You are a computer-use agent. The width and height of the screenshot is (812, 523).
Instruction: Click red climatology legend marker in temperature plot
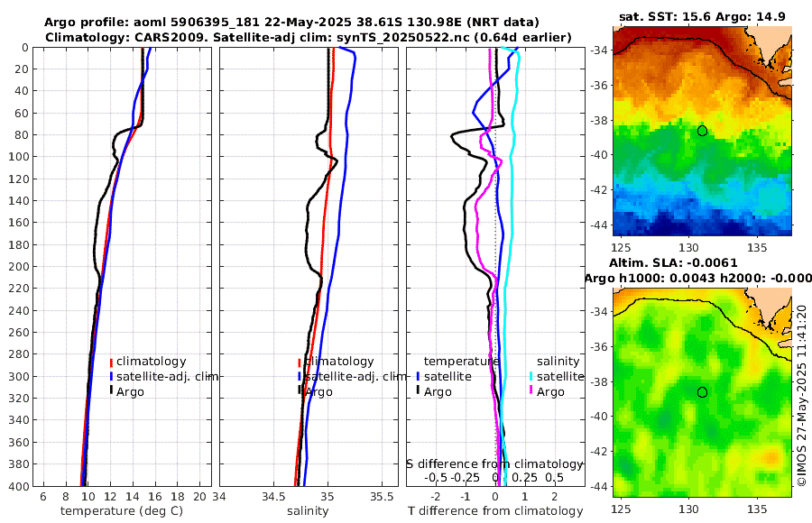click(111, 362)
